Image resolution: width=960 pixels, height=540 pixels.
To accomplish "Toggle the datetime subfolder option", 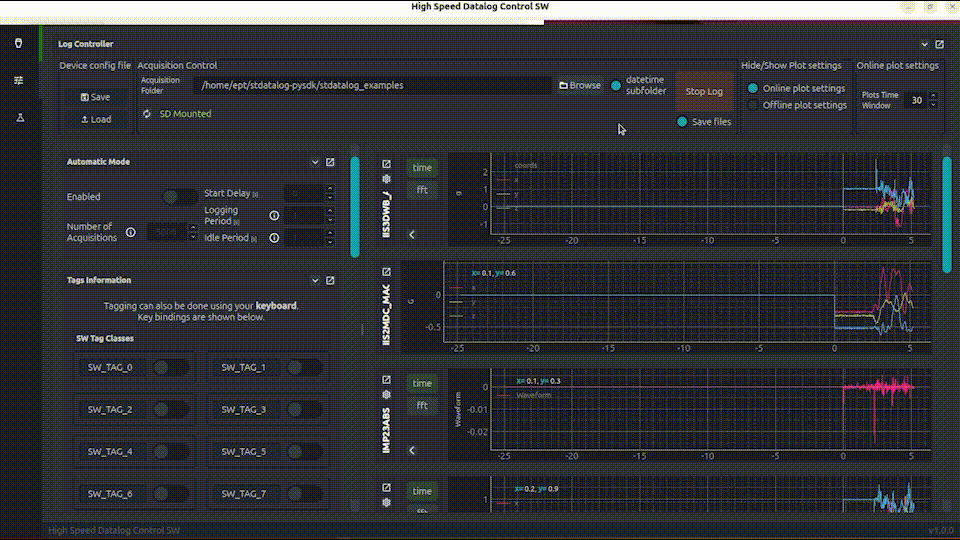I will click(x=616, y=85).
